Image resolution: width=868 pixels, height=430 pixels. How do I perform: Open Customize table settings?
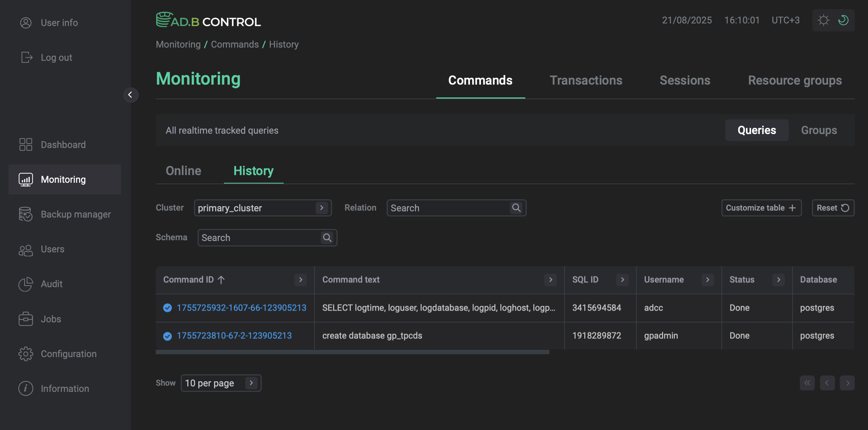point(761,208)
